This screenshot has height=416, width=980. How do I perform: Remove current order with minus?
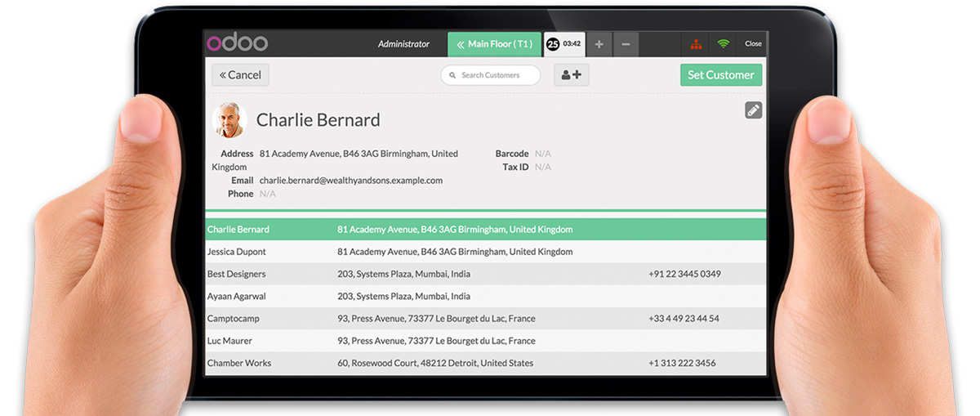point(626,44)
